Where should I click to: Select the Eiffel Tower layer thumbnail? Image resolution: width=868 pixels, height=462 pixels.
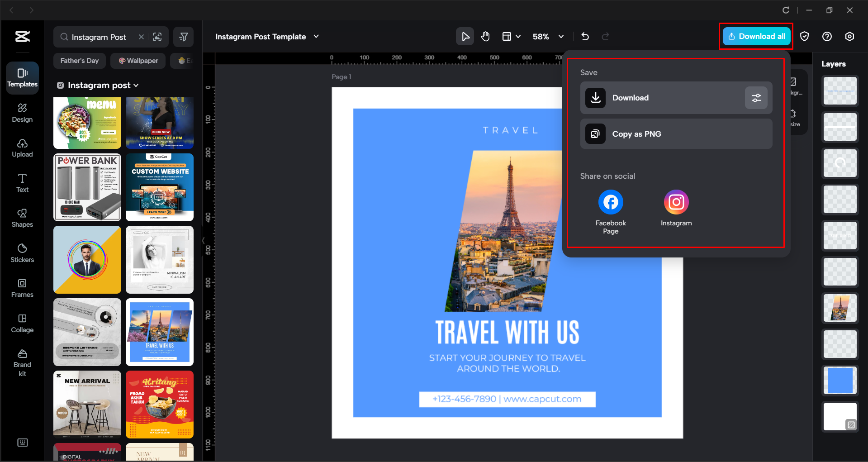pos(840,308)
